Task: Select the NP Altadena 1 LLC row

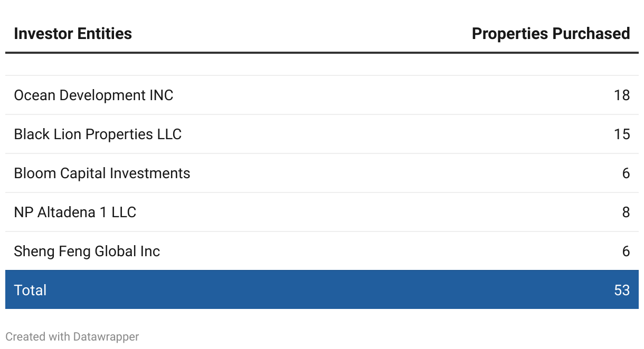Action: coord(322,212)
